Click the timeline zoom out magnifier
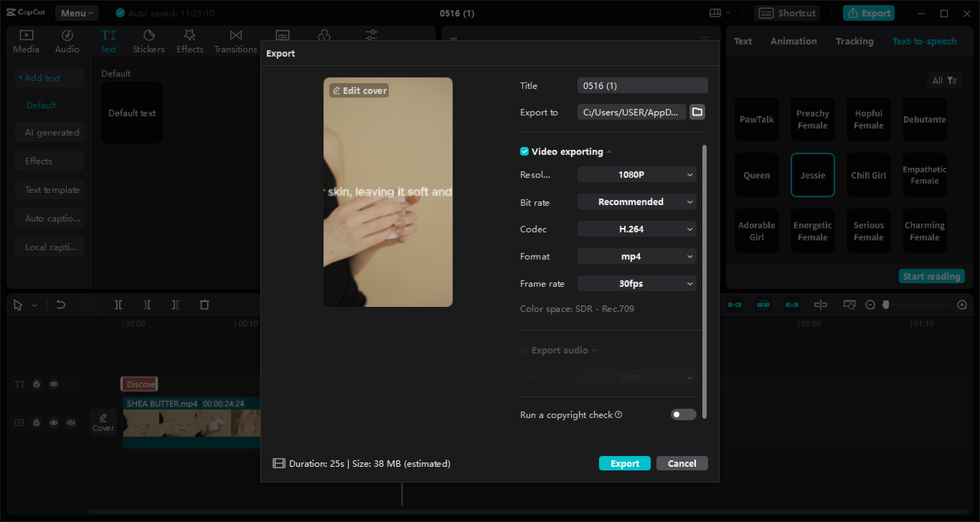 point(870,305)
